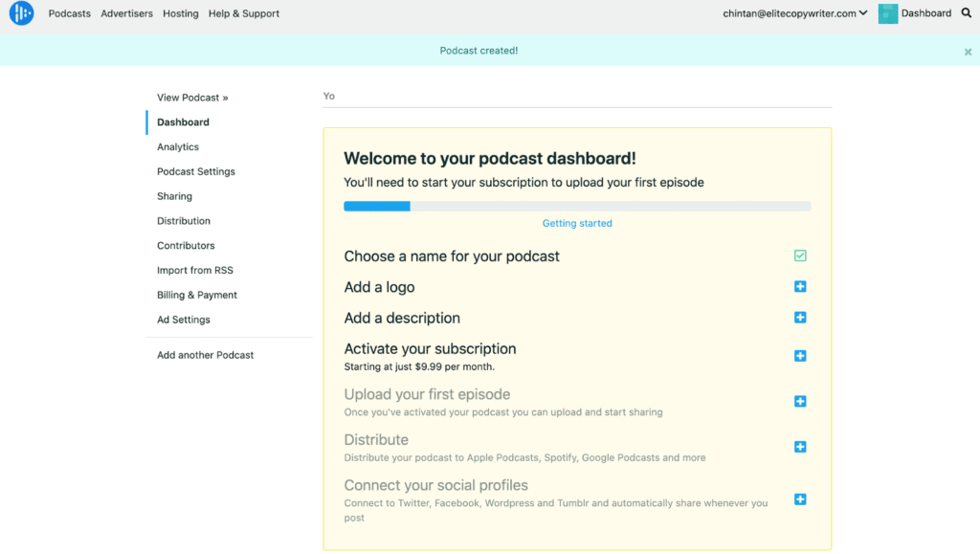Expand the "Add a description" step
This screenshot has width=980, height=554.
point(800,317)
